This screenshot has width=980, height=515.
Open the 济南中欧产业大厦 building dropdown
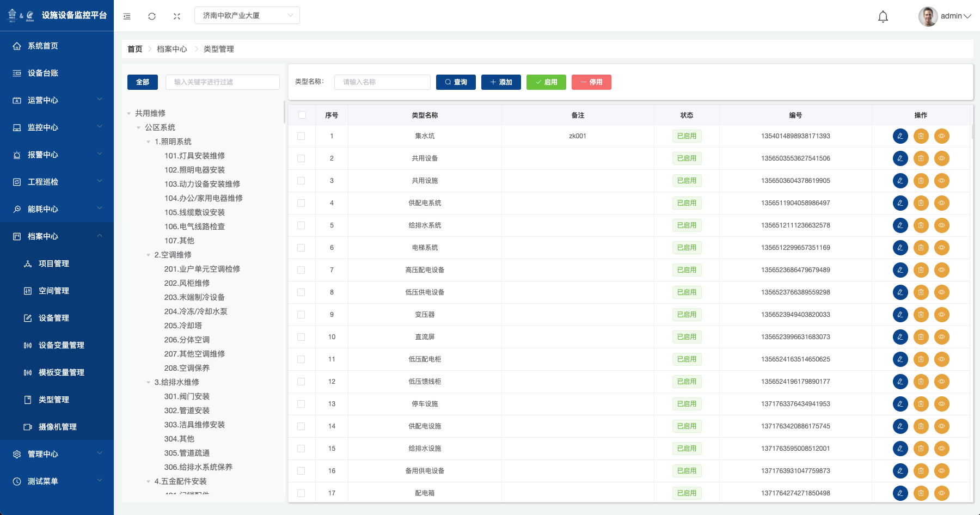coord(247,15)
